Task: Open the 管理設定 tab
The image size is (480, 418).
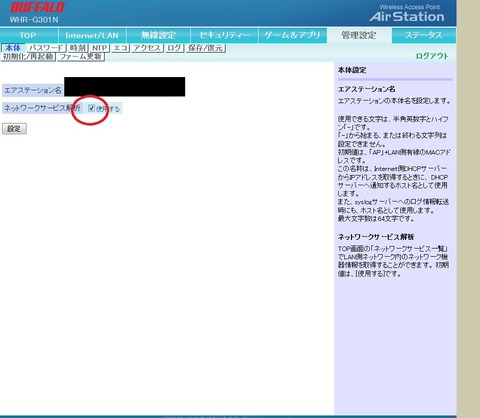Action: click(x=359, y=35)
